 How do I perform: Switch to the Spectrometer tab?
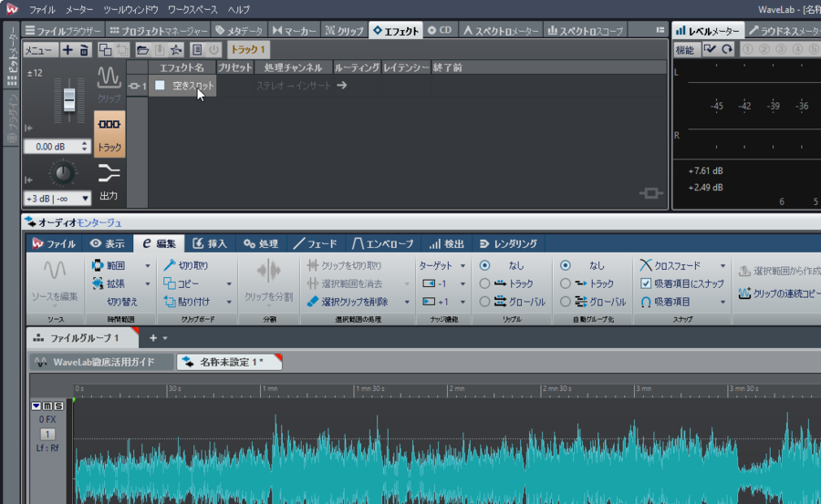click(x=501, y=31)
